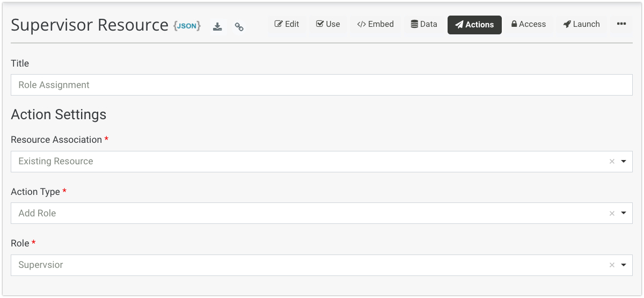Click inside the Title input field

[321, 85]
